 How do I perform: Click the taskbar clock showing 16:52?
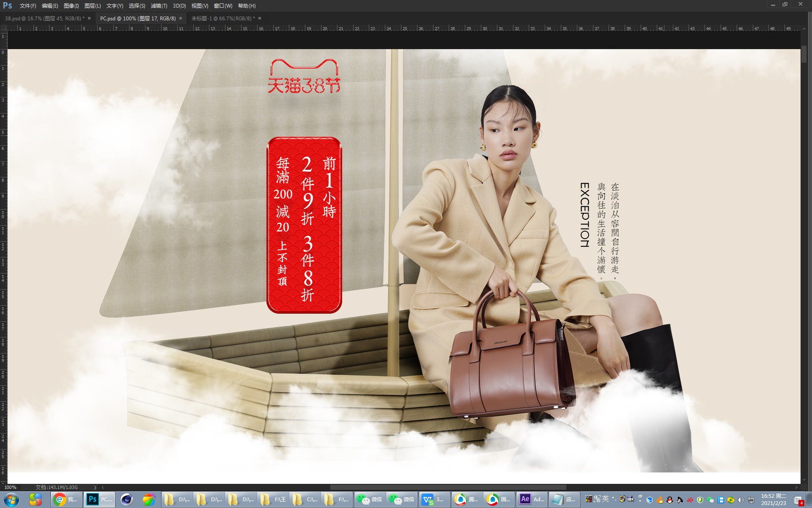coord(774,500)
